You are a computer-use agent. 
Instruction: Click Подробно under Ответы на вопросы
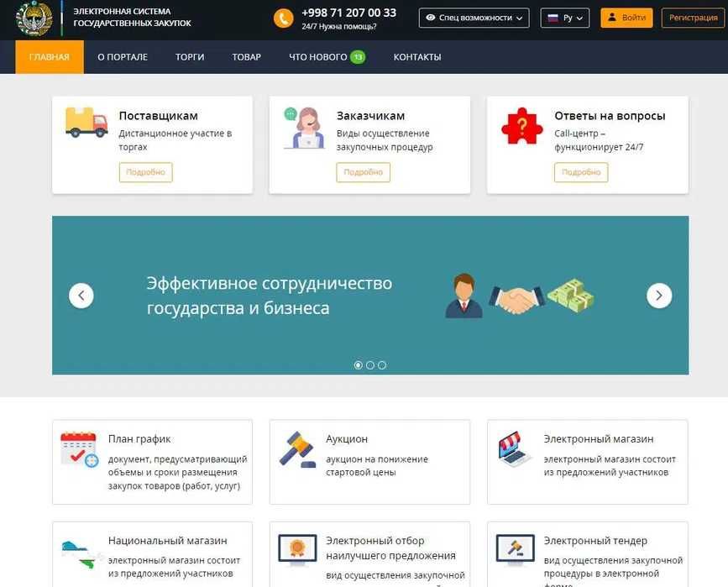[581, 172]
